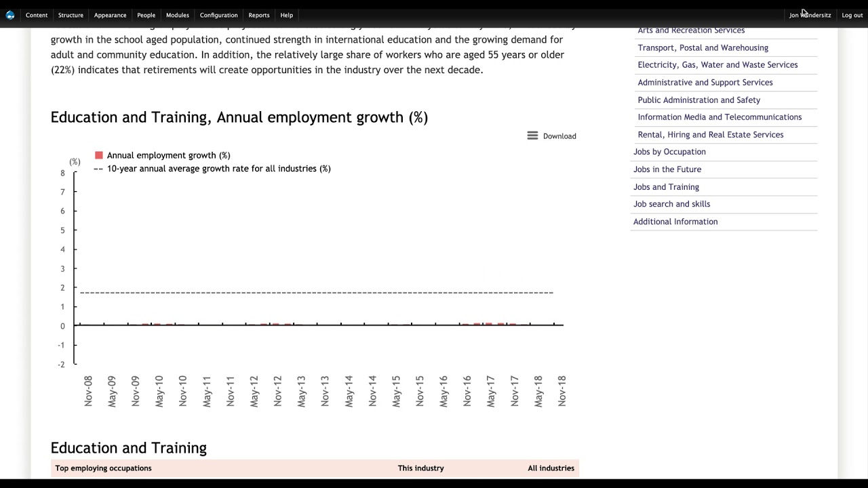Go to Jobs by Occupation section
This screenshot has height=488, width=868.
click(x=669, y=152)
